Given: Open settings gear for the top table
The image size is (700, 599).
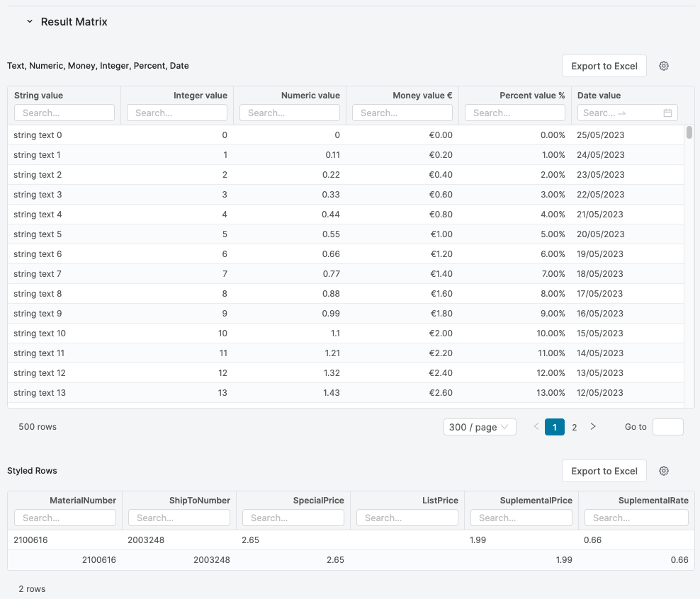Looking at the screenshot, I should tap(664, 66).
